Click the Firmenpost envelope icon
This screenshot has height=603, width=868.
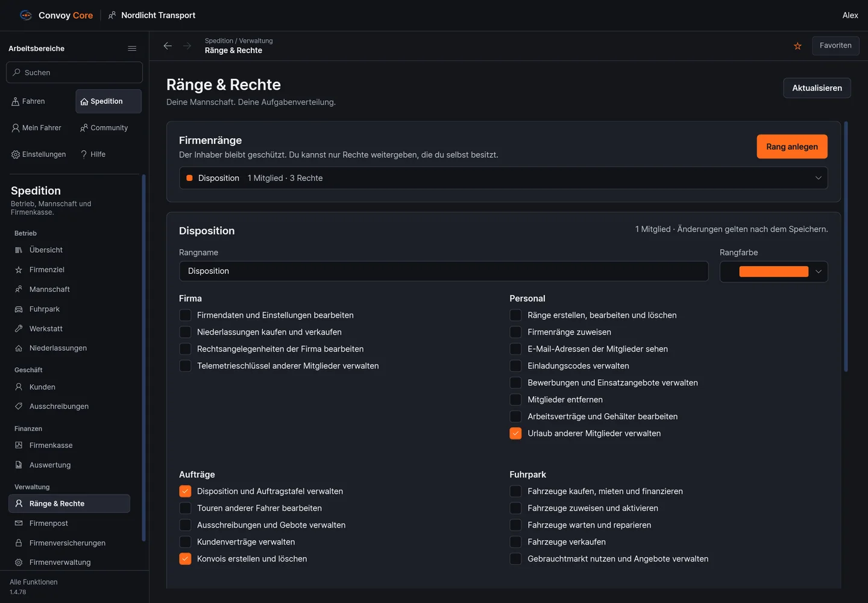[19, 523]
